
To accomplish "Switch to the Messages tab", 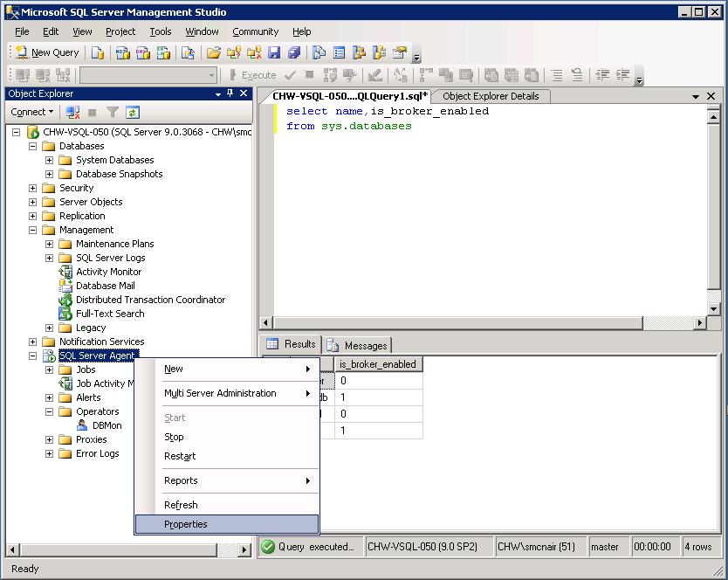I will point(358,345).
